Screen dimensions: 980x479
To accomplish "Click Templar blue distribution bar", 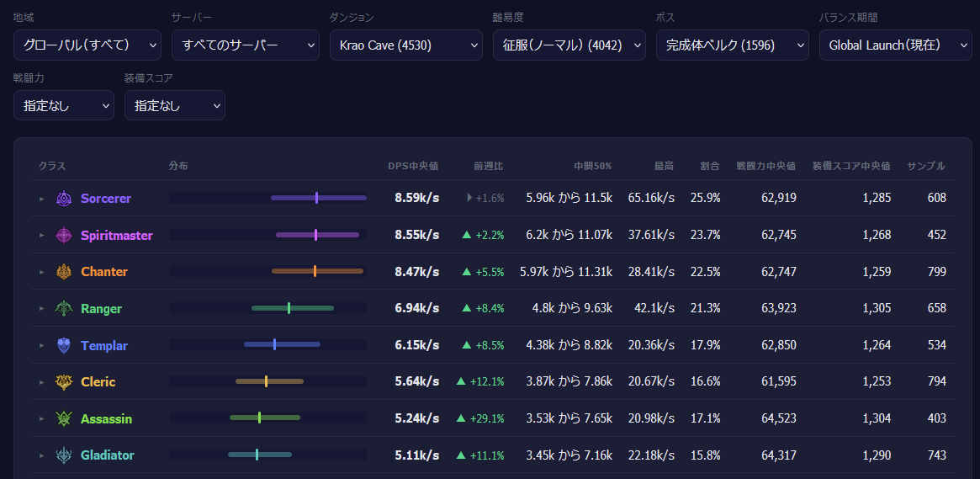I will pyautogui.click(x=282, y=344).
